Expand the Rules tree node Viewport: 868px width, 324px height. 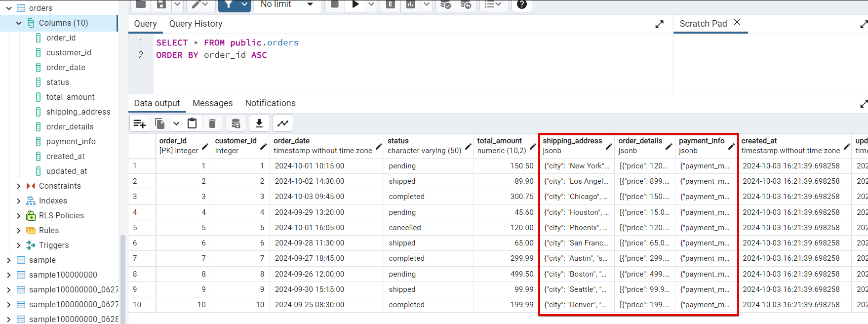click(19, 230)
